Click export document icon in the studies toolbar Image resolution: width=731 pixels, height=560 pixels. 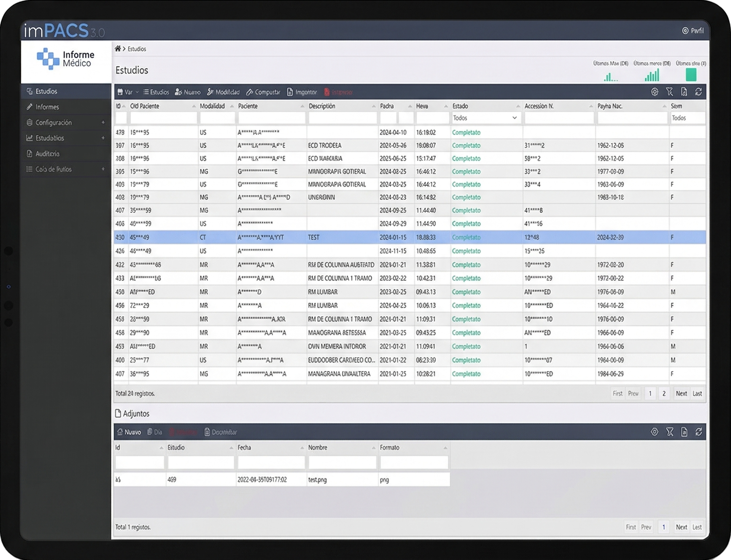[684, 92]
